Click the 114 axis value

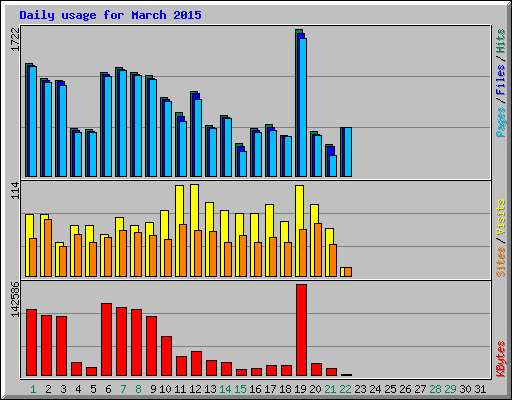point(16,191)
